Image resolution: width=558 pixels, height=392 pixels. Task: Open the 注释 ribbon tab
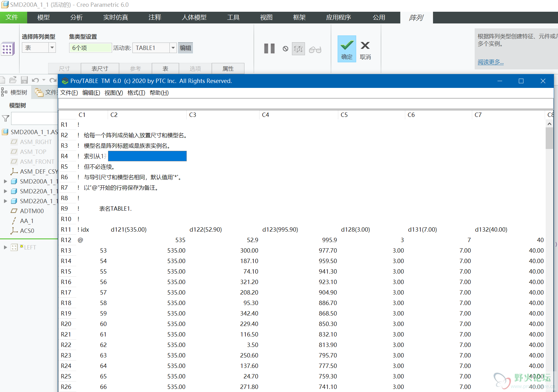click(155, 18)
